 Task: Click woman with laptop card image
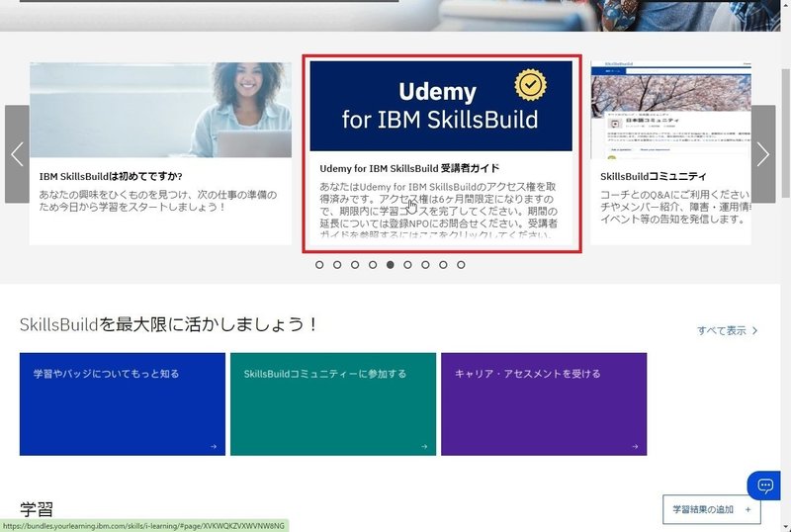[160, 110]
